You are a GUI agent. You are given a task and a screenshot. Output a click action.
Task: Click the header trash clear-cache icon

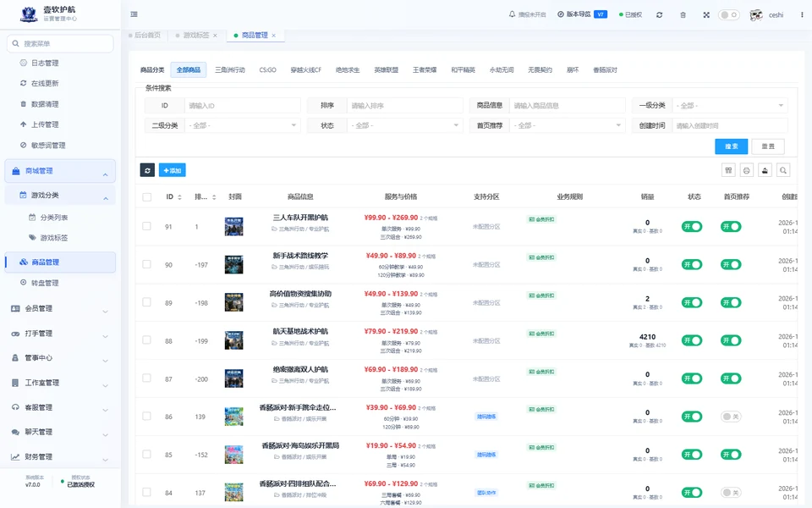pos(683,15)
